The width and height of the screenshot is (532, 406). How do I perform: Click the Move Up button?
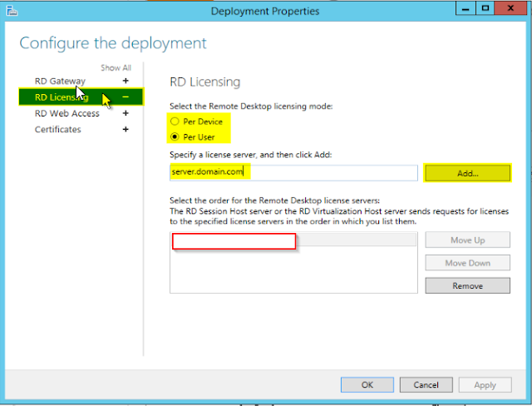pos(467,240)
